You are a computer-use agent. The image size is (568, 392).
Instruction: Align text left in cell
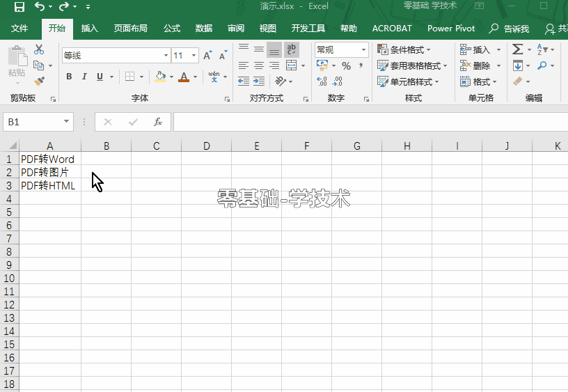coord(244,65)
